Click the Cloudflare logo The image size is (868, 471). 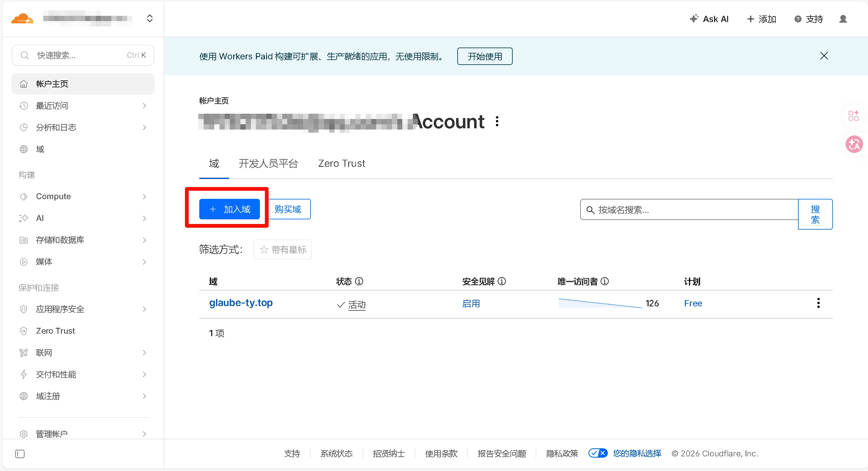(22, 19)
